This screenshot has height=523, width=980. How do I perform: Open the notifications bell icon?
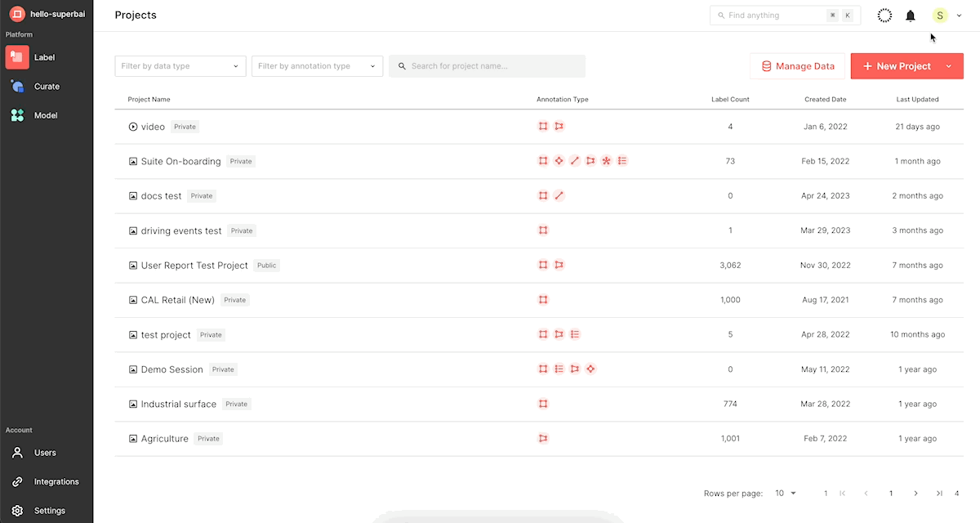pyautogui.click(x=911, y=16)
